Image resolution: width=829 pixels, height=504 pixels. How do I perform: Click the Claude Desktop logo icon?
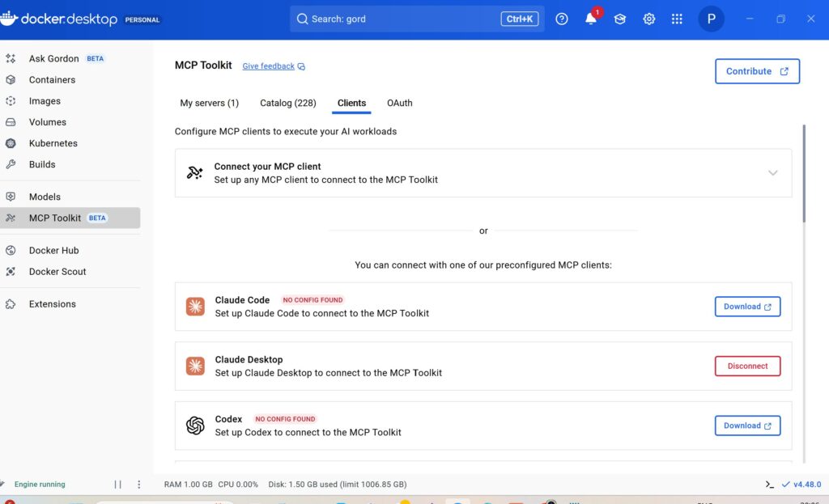[x=195, y=366]
